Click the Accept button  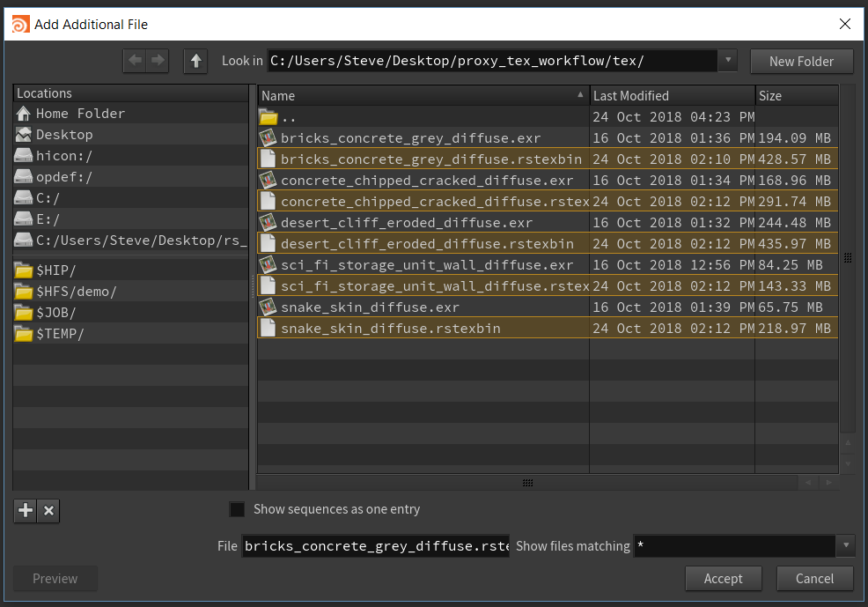tap(723, 579)
